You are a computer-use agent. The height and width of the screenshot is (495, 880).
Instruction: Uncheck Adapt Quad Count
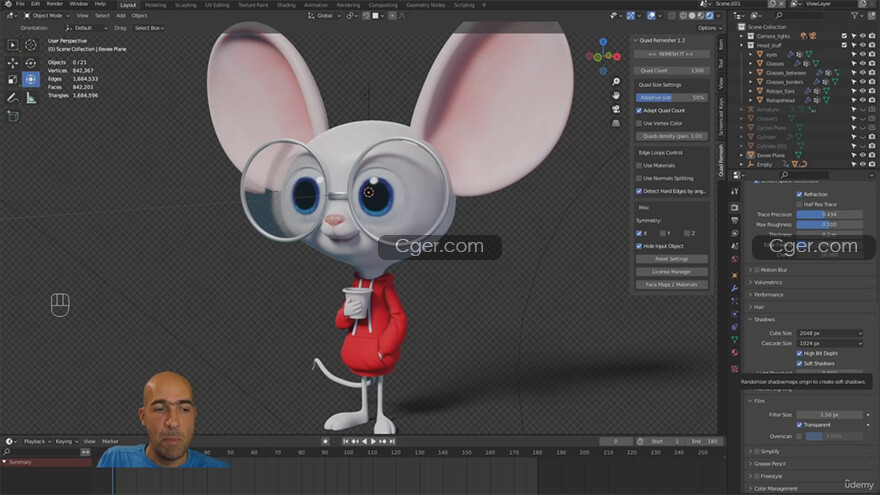639,111
